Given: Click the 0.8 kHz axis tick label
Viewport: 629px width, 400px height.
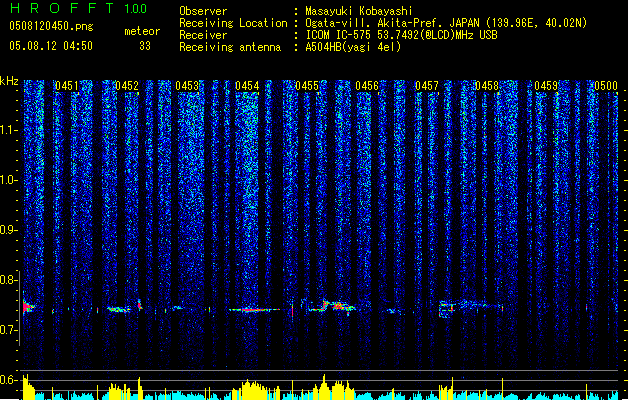Looking at the screenshot, I should point(8,280).
